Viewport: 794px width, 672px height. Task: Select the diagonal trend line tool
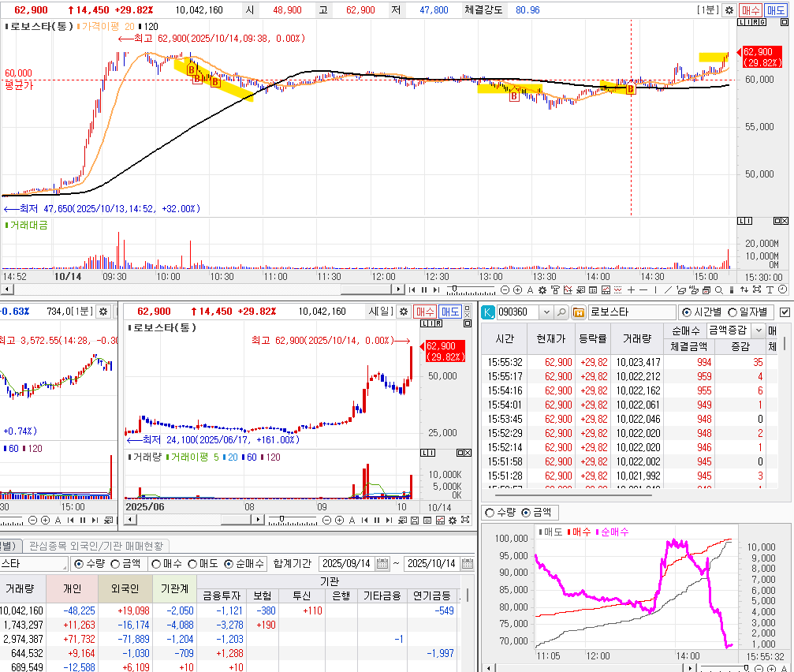[669, 289]
